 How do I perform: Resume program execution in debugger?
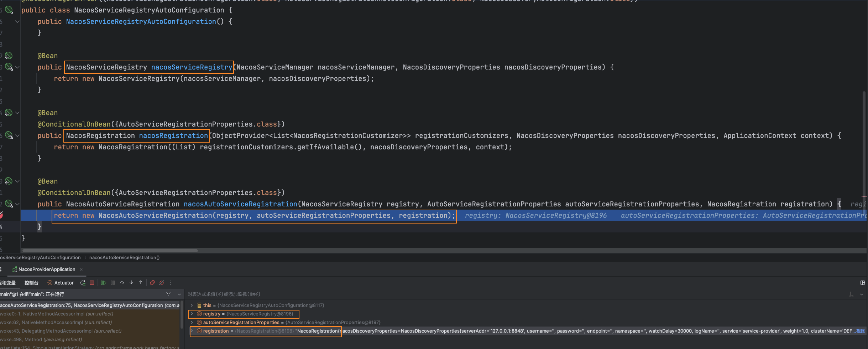[103, 283]
